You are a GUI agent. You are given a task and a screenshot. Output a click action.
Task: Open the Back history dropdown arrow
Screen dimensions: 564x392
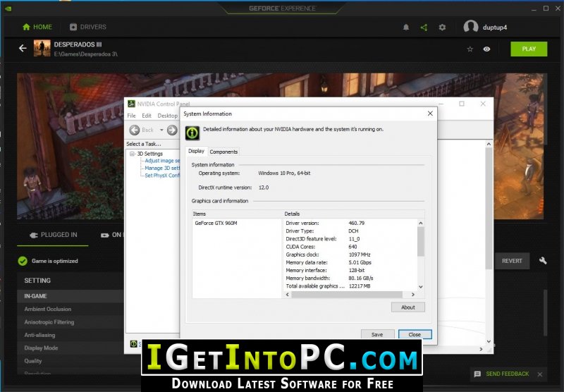pyautogui.click(x=161, y=130)
